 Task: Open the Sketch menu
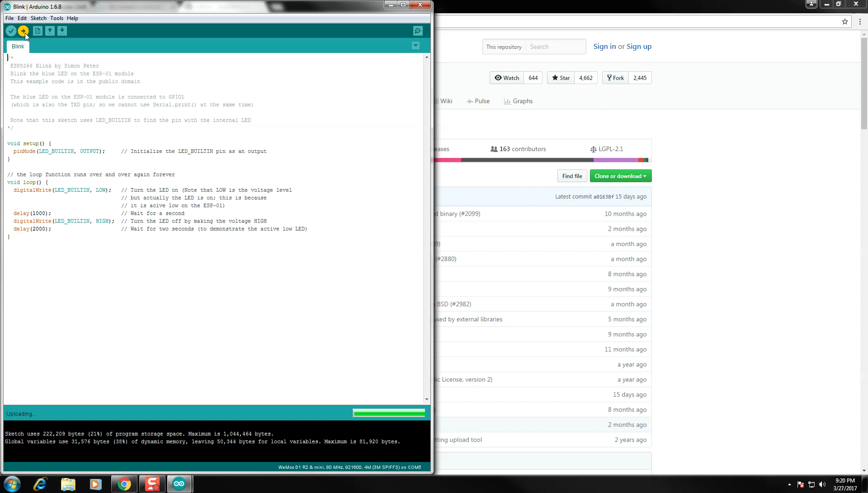(x=38, y=18)
